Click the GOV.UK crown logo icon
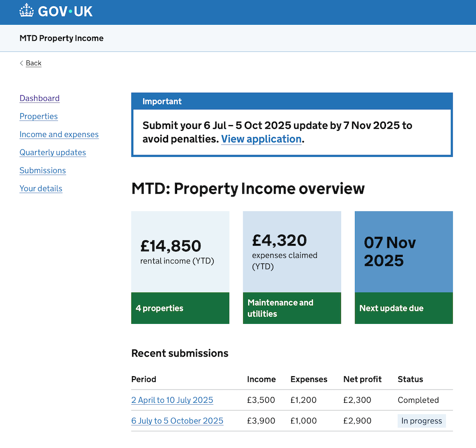 pyautogui.click(x=27, y=10)
